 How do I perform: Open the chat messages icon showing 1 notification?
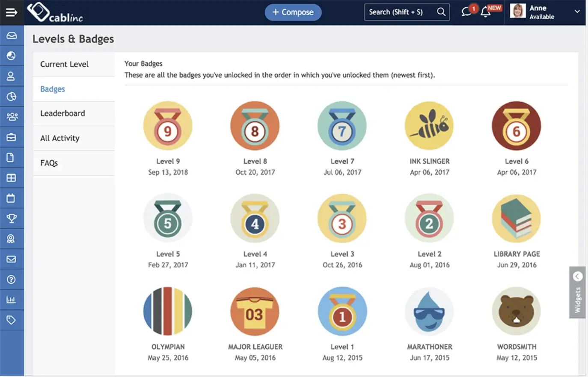(466, 12)
